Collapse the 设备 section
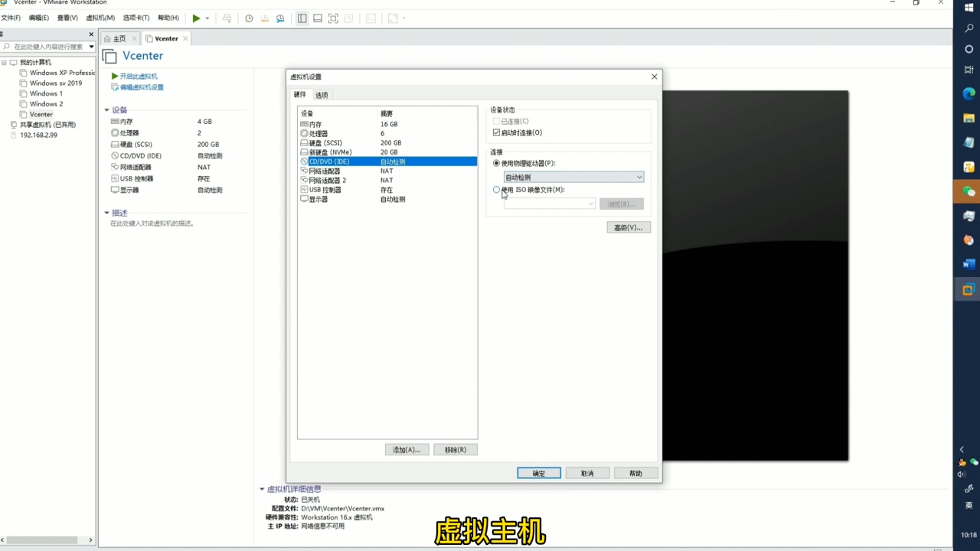 (107, 110)
